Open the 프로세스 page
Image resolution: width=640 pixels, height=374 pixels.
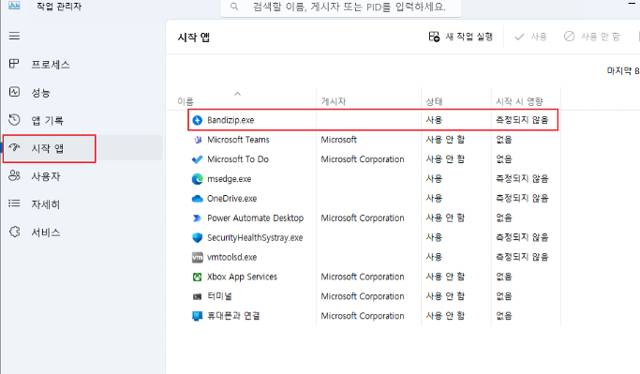(x=82, y=64)
